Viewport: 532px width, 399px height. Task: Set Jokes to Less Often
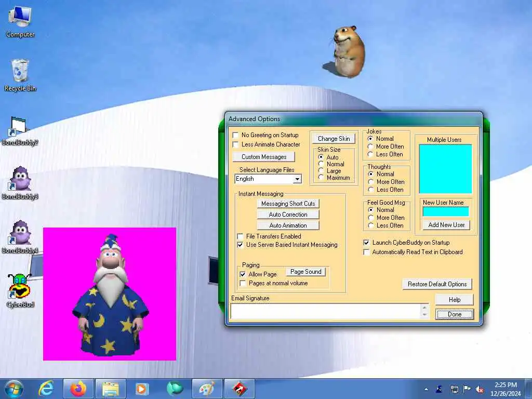coord(370,154)
